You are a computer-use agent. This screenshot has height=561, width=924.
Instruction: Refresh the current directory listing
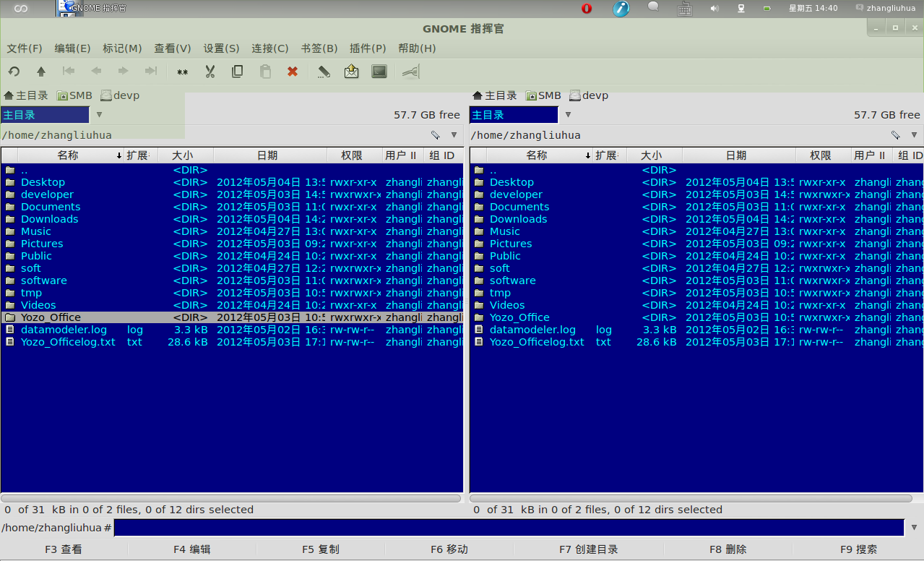(13, 72)
